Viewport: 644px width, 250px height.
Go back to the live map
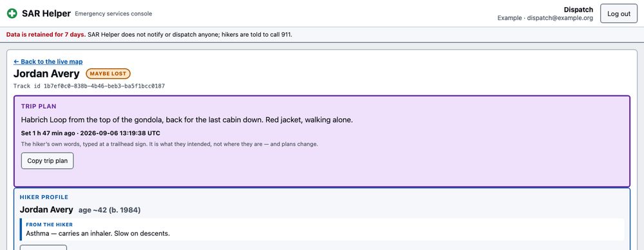48,62
